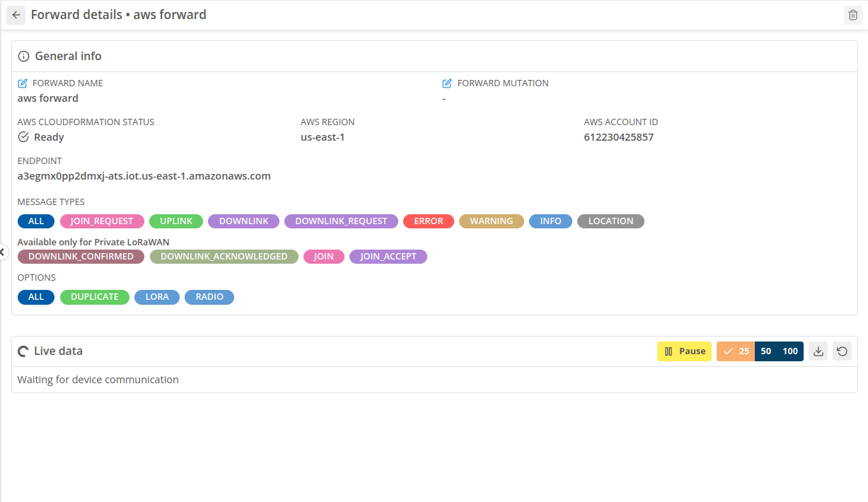Click the us-east-1 region value
This screenshot has width=868, height=502.
[x=323, y=137]
